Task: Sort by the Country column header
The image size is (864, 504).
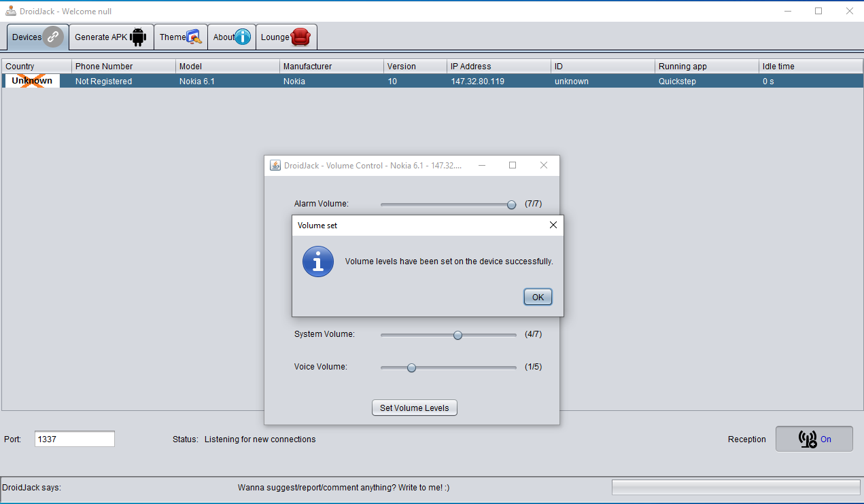Action: click(37, 66)
